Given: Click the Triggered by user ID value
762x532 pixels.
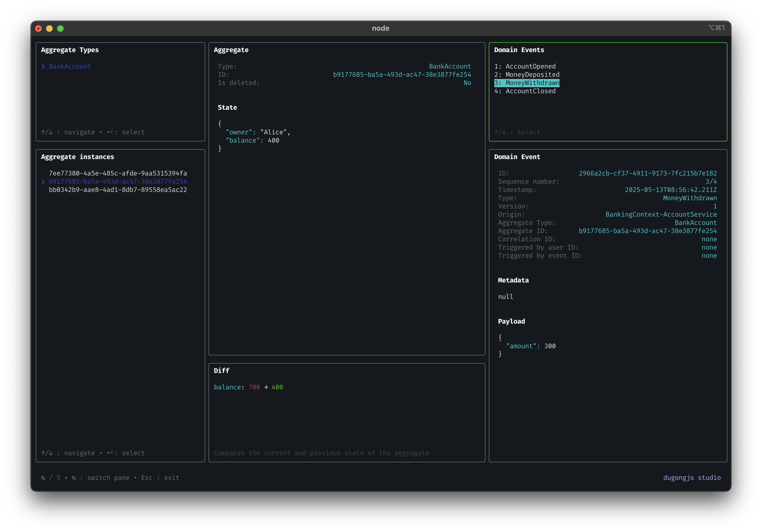Looking at the screenshot, I should 709,248.
